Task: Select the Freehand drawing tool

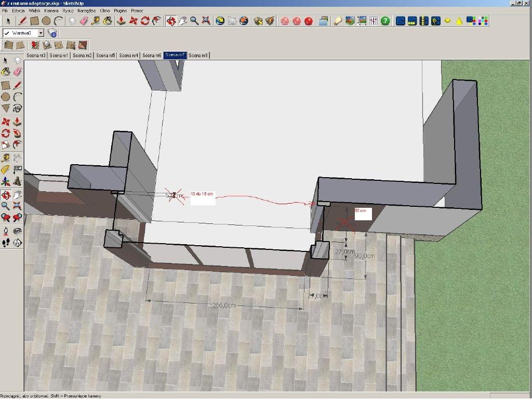Action: coord(17,109)
